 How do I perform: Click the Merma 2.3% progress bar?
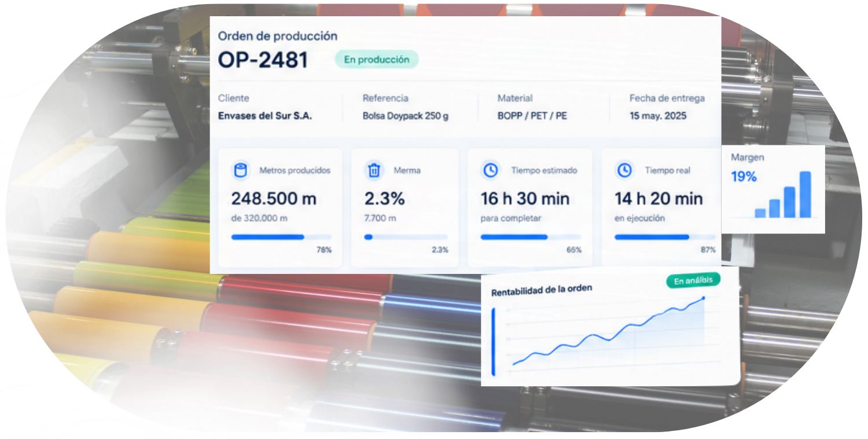click(406, 237)
